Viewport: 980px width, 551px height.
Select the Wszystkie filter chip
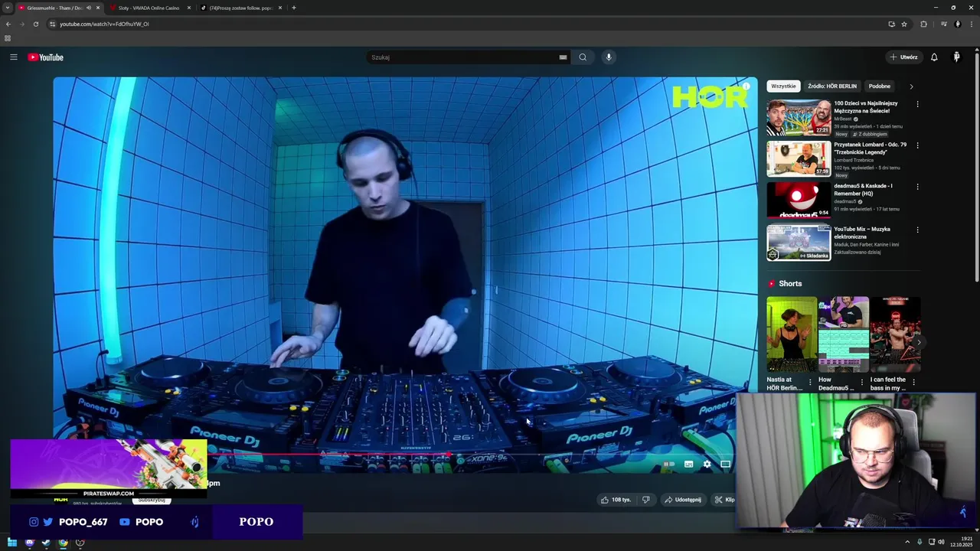pyautogui.click(x=783, y=86)
